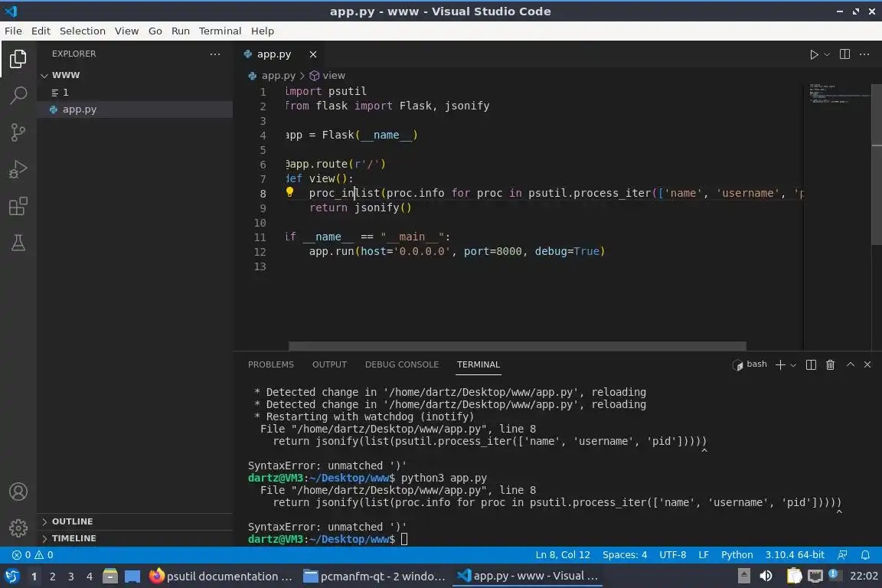This screenshot has height=588, width=882.
Task: Change indentation via Spaces: 4
Action: click(625, 555)
